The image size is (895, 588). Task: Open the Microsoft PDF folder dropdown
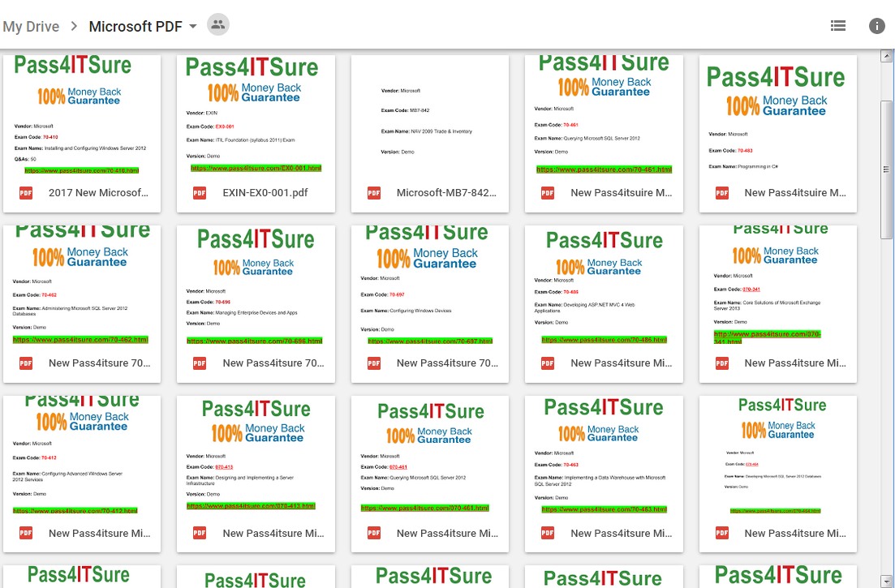point(193,26)
